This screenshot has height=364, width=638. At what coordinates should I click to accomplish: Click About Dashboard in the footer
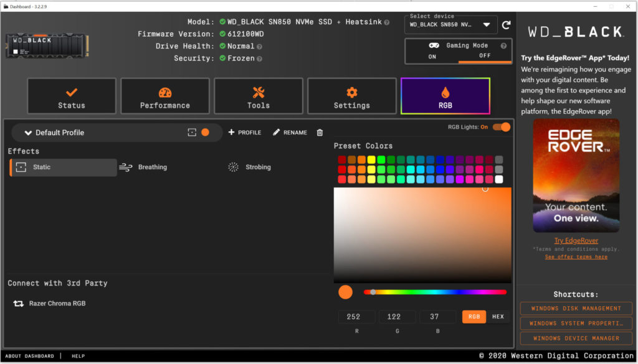[30, 357]
